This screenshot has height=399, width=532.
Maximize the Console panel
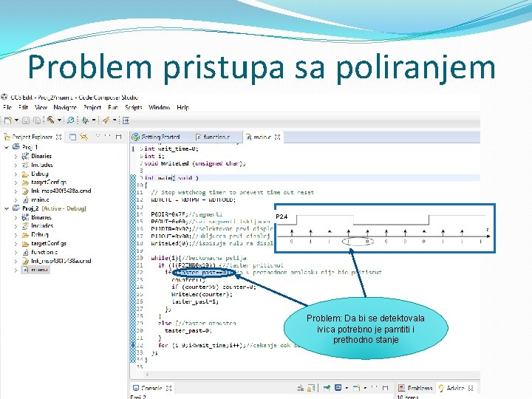385,387
